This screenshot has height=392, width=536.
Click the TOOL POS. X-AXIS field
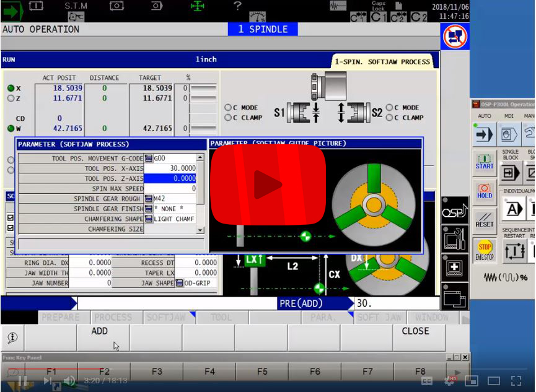(170, 168)
